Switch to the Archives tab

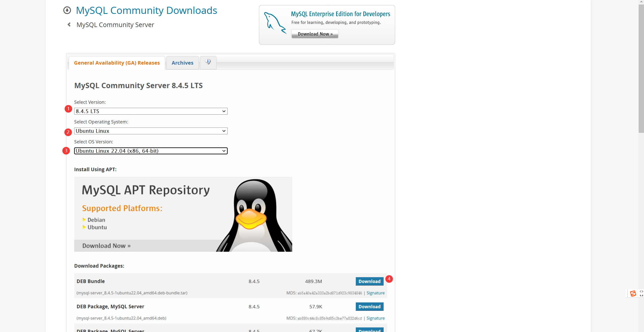[182, 63]
